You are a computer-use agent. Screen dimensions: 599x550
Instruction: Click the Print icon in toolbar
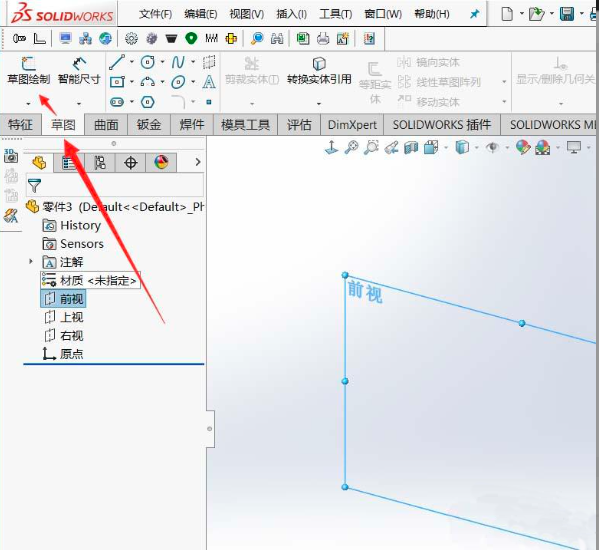(323, 39)
